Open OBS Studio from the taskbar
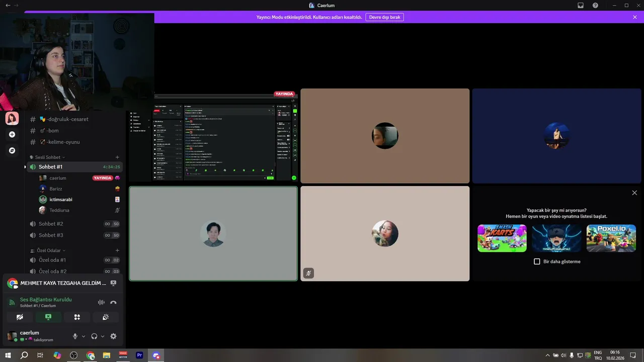The height and width of the screenshot is (362, 644). 74,355
